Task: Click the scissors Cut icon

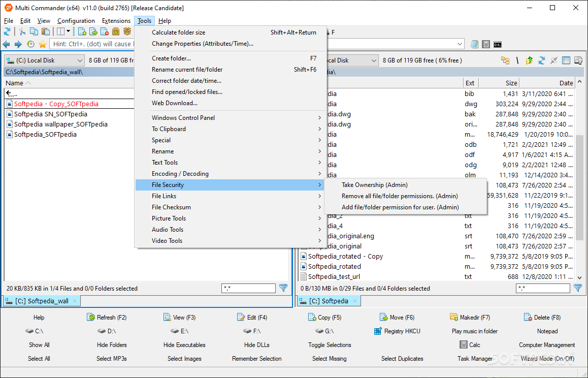Action: point(22,31)
